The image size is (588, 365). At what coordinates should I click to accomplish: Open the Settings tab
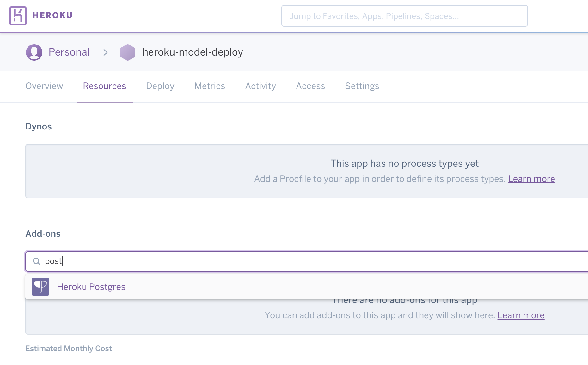pos(362,86)
